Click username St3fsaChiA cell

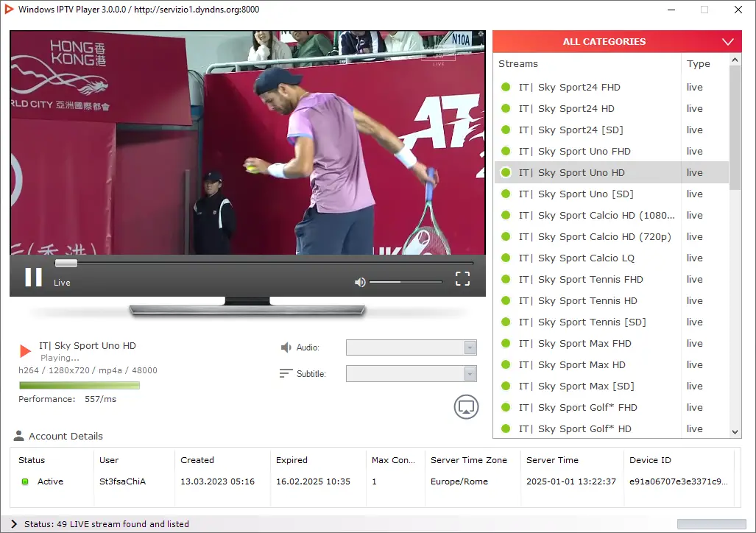pos(122,481)
